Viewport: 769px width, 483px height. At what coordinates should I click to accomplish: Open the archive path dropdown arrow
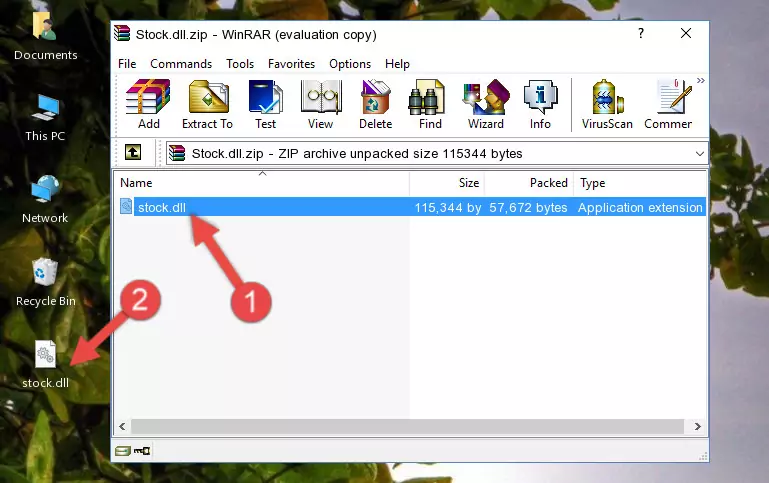tap(700, 153)
